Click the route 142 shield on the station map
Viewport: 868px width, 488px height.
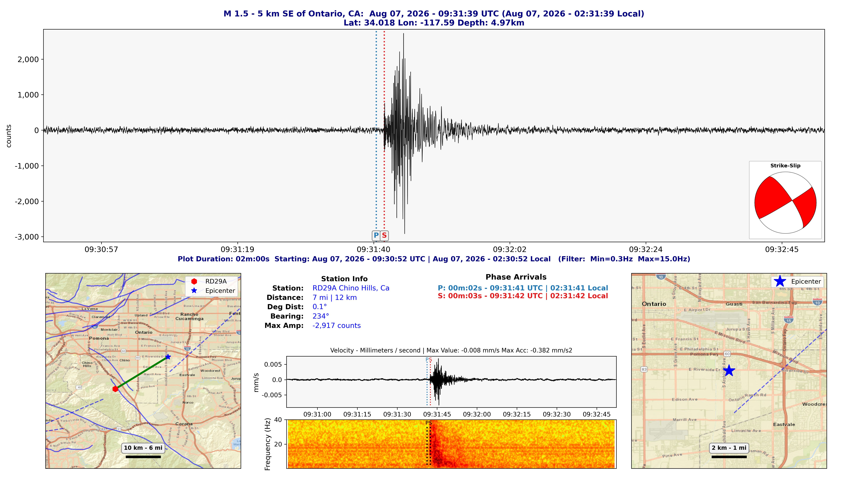(79, 387)
